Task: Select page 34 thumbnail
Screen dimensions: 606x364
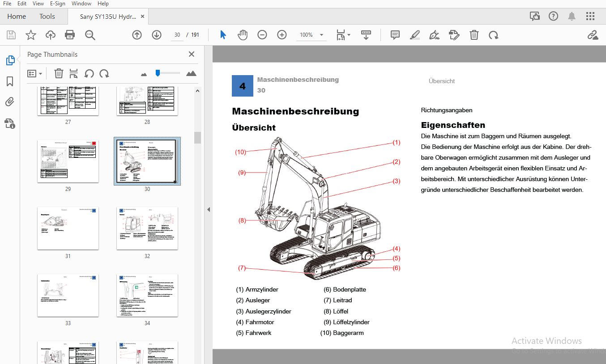Action: coord(147,296)
